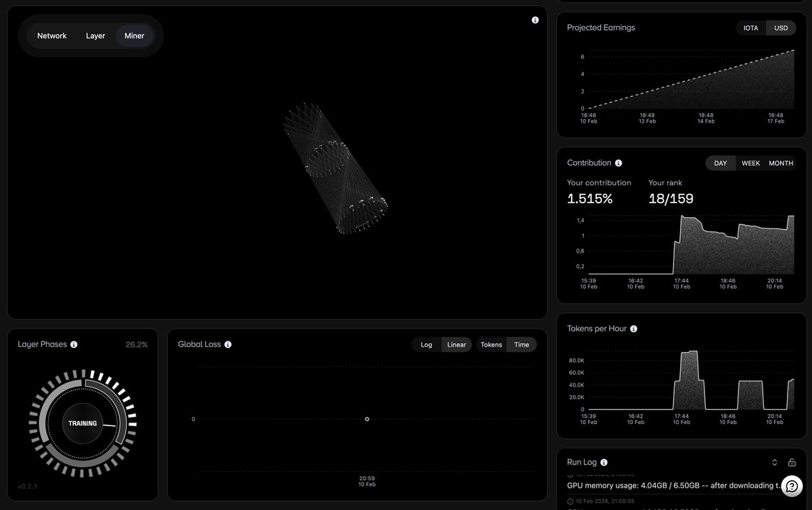This screenshot has height=510, width=812.
Task: Set Contribution range to WEEK
Action: (751, 163)
